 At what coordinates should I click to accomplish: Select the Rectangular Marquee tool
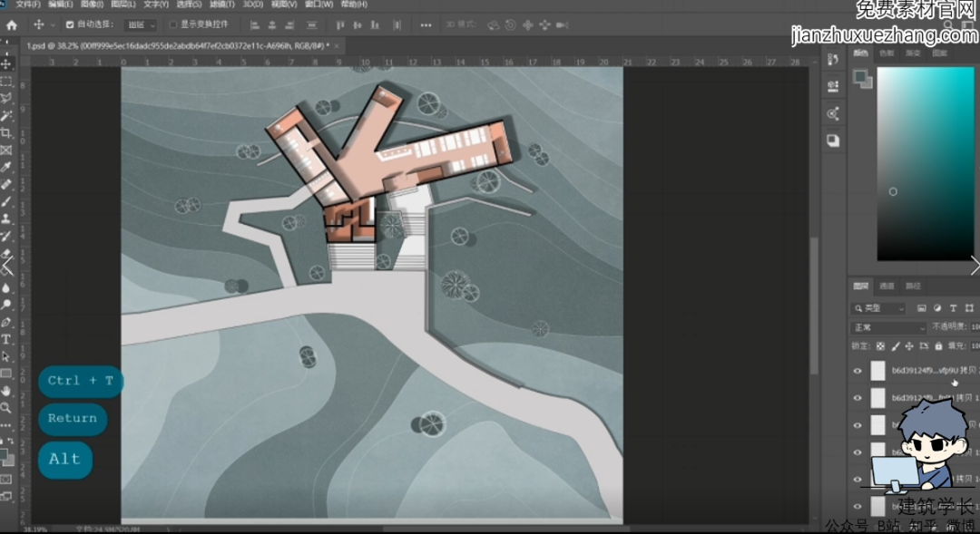6,81
